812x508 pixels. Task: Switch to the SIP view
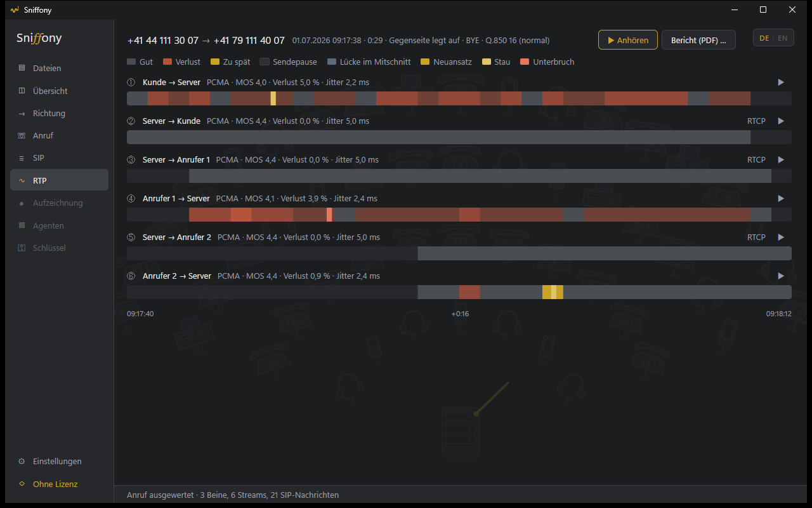tap(59, 158)
